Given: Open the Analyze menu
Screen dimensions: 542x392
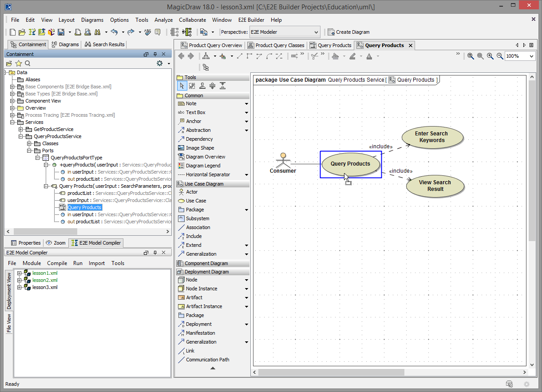Looking at the screenshot, I should pyautogui.click(x=163, y=20).
